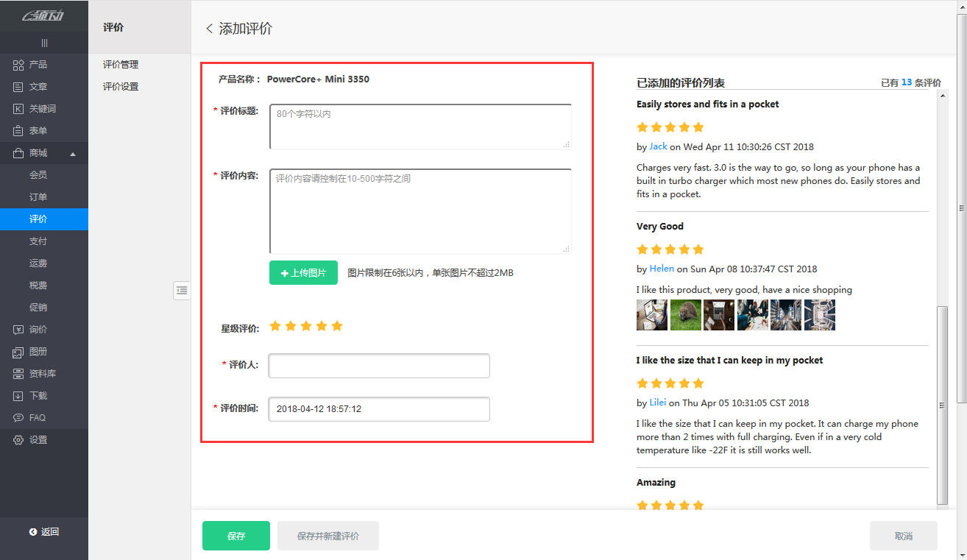Image resolution: width=967 pixels, height=560 pixels.
Task: Click the 产品 icon in sidebar
Action: [18, 65]
